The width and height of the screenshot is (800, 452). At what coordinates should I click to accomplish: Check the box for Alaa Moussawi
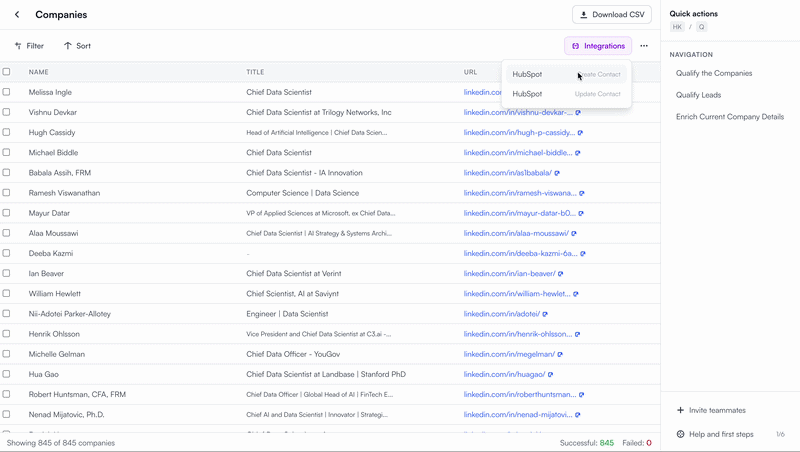(x=6, y=233)
